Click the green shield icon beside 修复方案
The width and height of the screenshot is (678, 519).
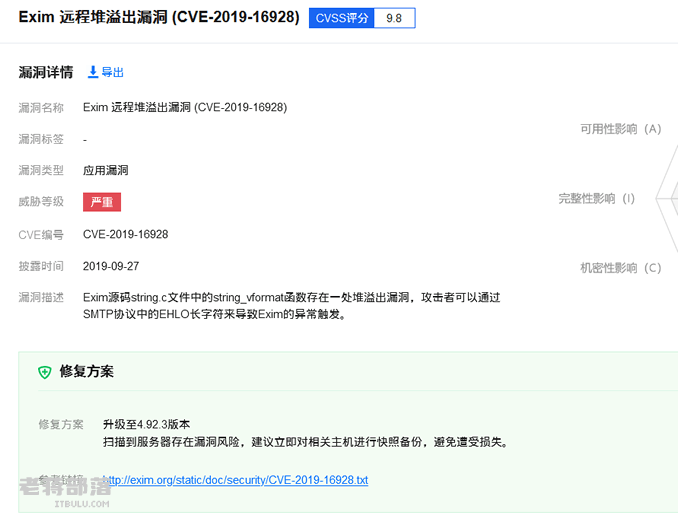click(x=45, y=372)
